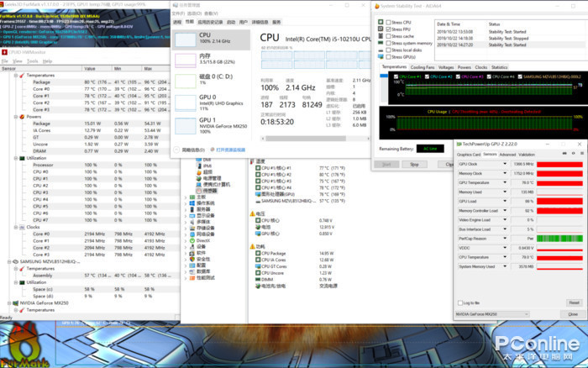
Task: Switch to the Cooling Fans tab in AIDA64
Action: pos(423,67)
